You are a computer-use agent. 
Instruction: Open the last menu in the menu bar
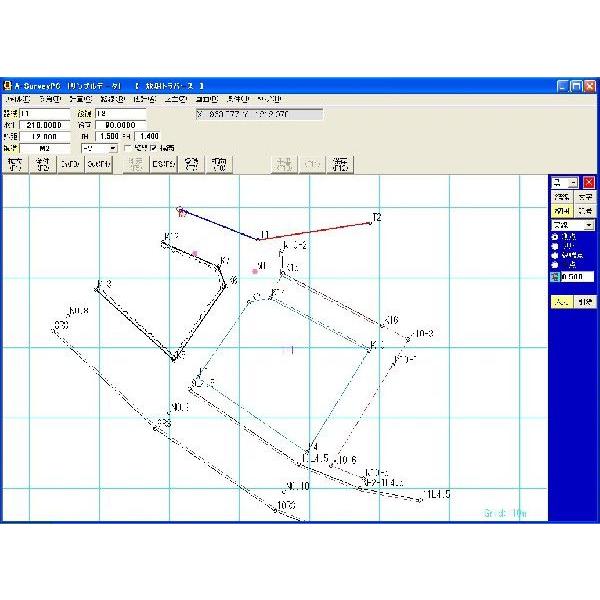270,100
